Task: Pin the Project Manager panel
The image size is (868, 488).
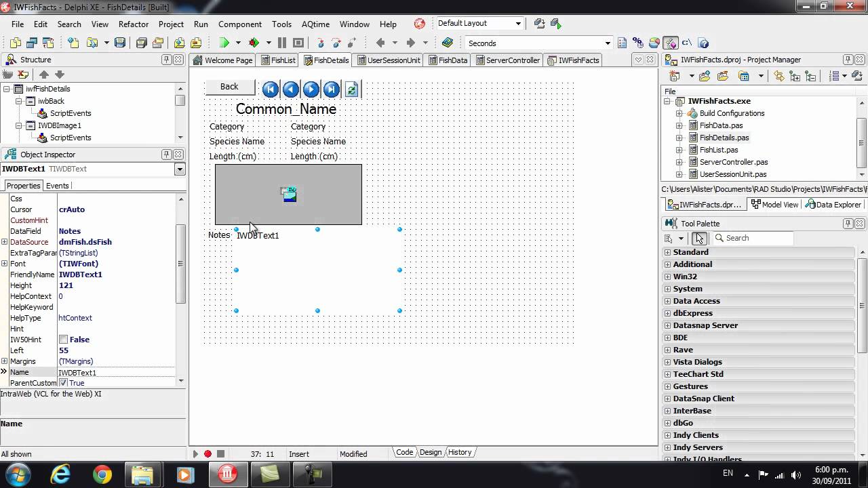Action: tap(848, 60)
